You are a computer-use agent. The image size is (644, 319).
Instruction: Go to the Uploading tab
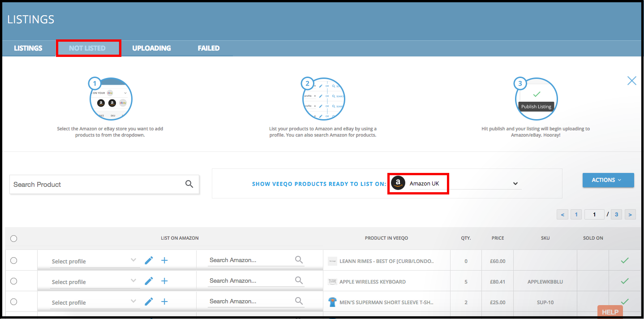151,48
